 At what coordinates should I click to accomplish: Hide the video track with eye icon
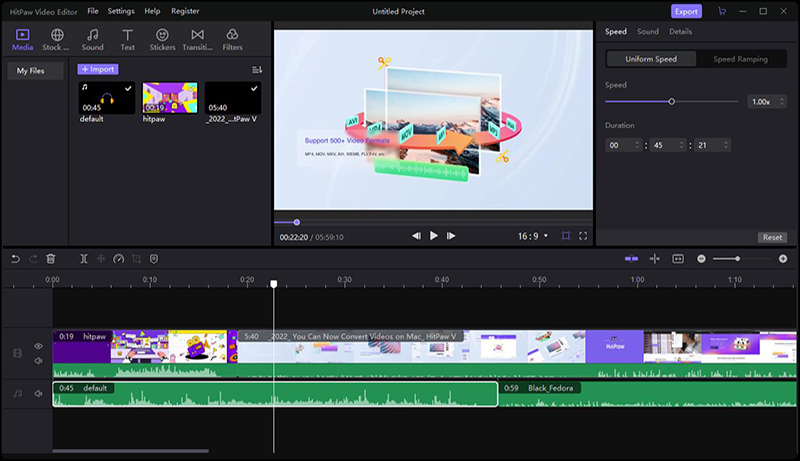[x=38, y=346]
